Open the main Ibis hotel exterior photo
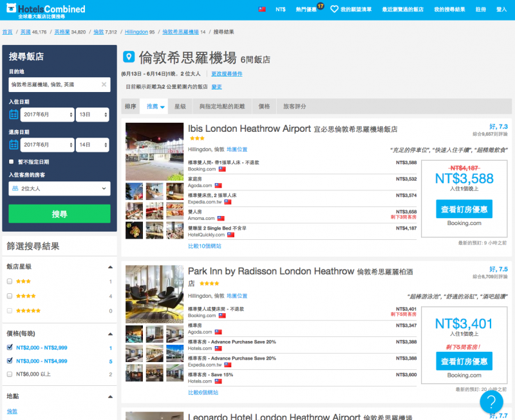This screenshot has width=515, height=420. (154, 152)
